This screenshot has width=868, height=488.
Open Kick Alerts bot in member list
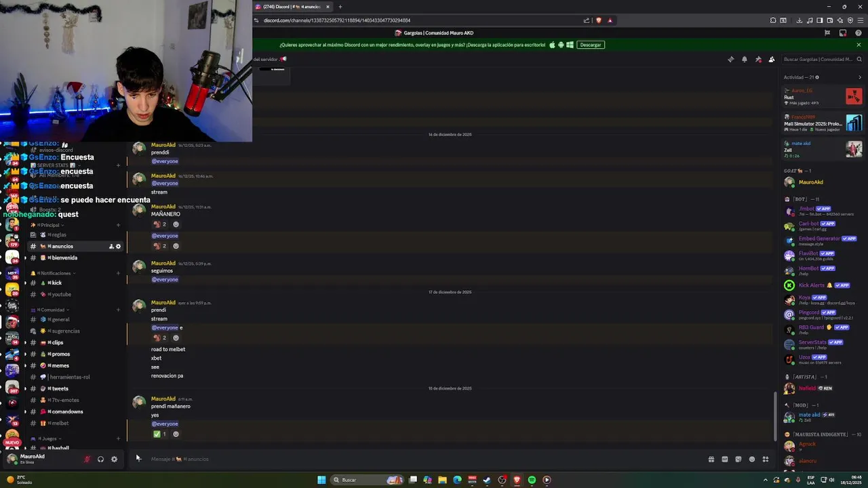[822, 285]
